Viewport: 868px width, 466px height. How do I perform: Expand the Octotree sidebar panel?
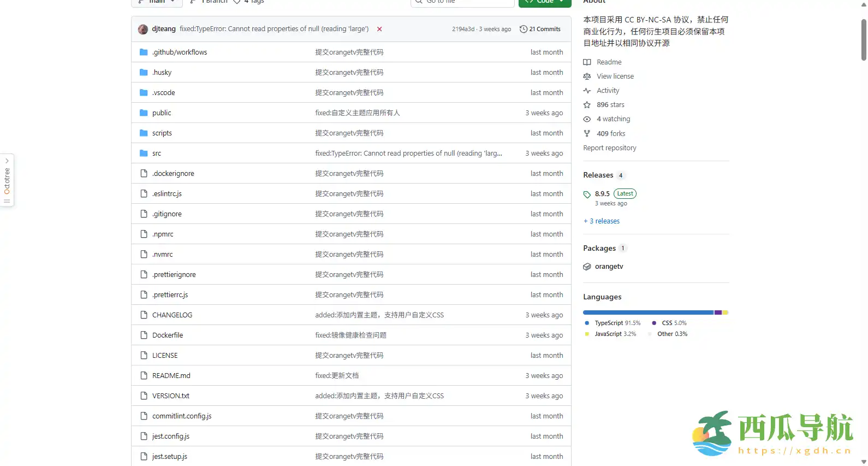coord(7,180)
